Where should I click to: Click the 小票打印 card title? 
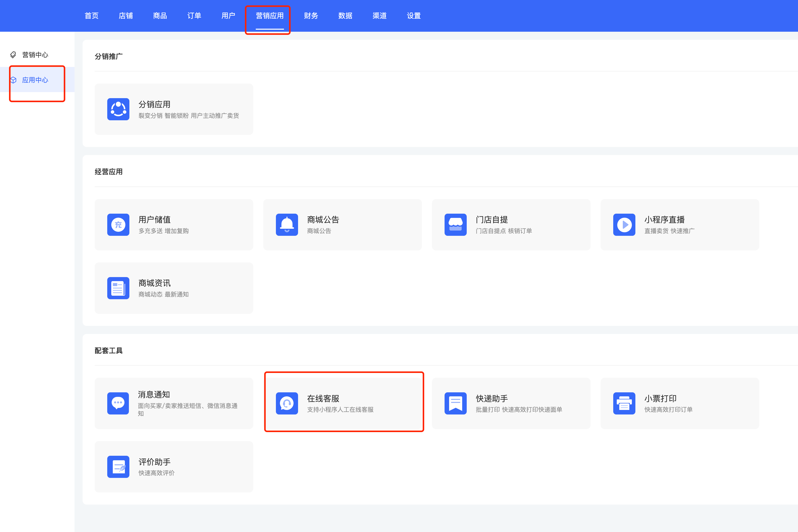click(x=660, y=398)
